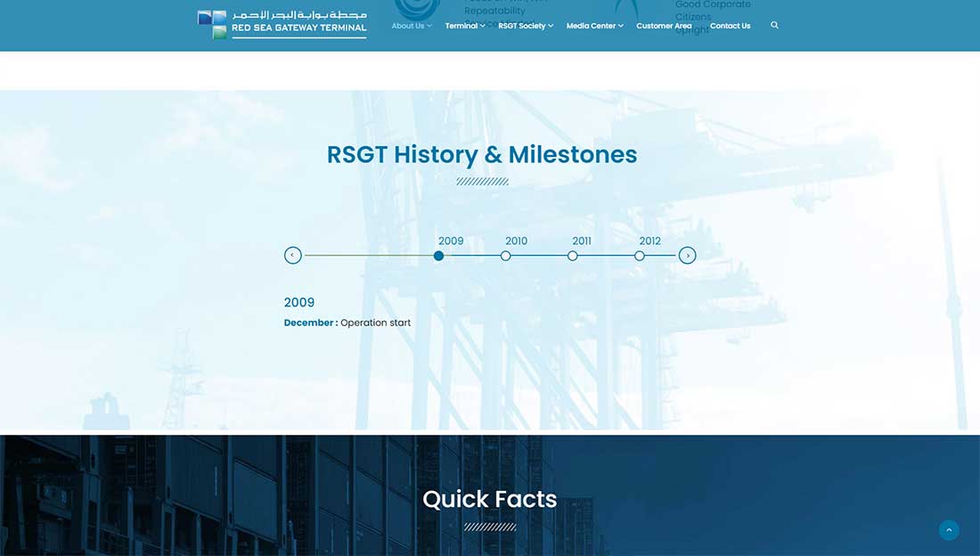The height and width of the screenshot is (556, 980).
Task: Select the 2012 timeline dot
Action: click(640, 256)
